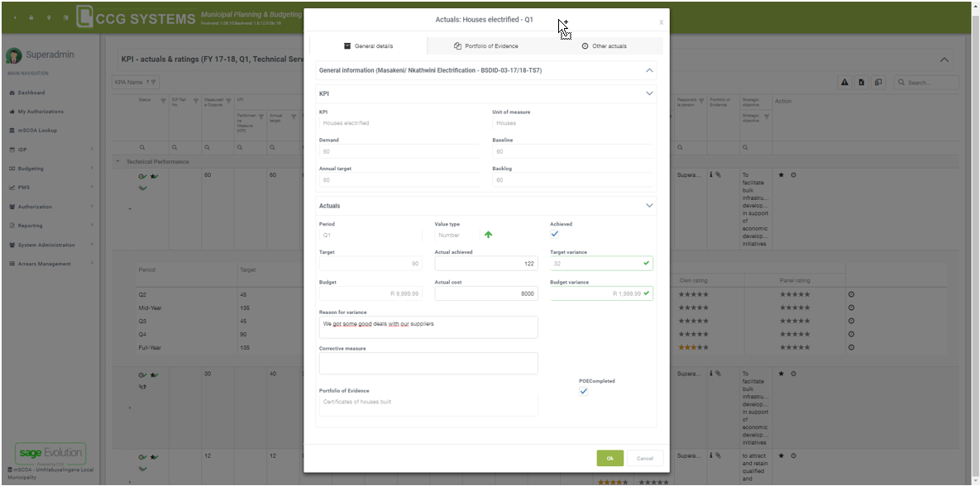Close the Actuals dialog with X

point(661,22)
